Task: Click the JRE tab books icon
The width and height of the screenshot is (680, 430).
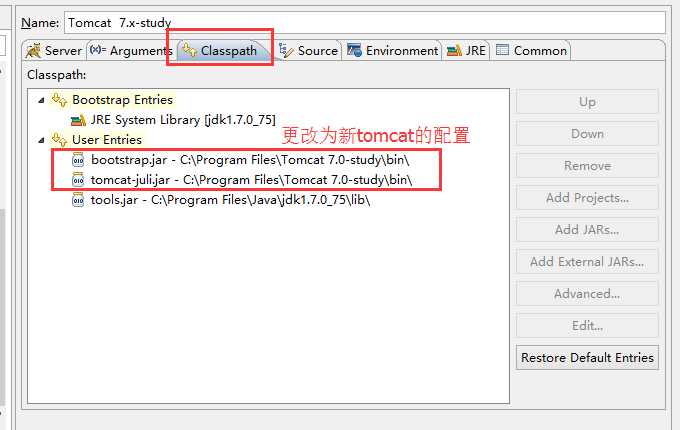Action: click(x=454, y=51)
